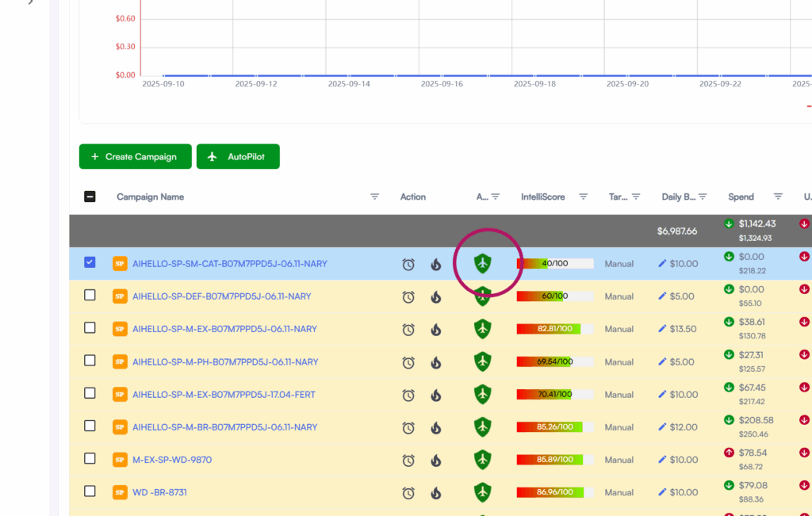Toggle the select-all checkbox in table header
This screenshot has height=516, width=812.
pos(90,197)
